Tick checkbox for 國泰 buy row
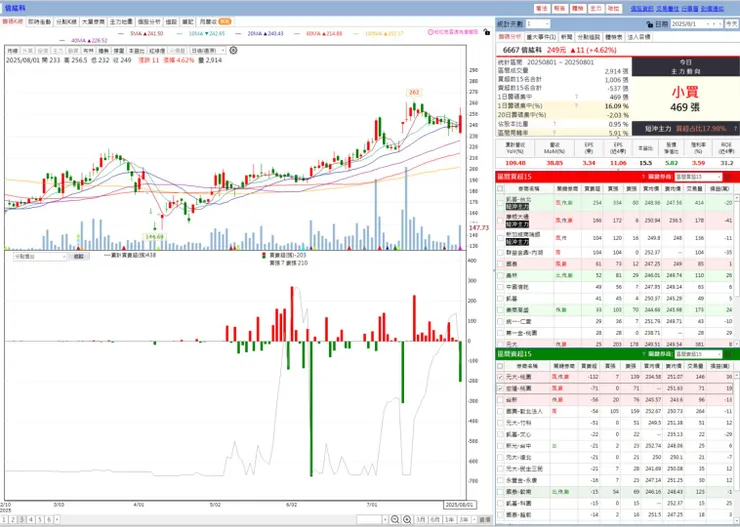Image resolution: width=740 pixels, height=527 pixels. (x=500, y=264)
